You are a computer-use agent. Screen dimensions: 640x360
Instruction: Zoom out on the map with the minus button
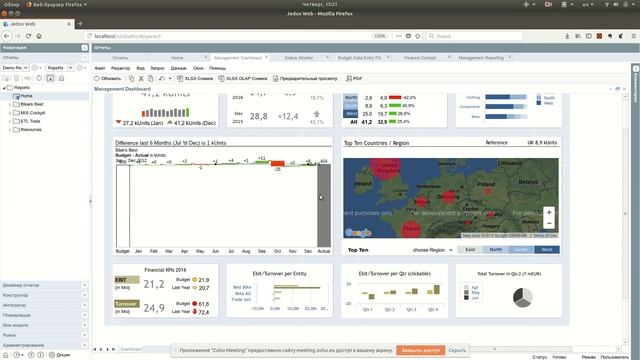[x=549, y=223]
